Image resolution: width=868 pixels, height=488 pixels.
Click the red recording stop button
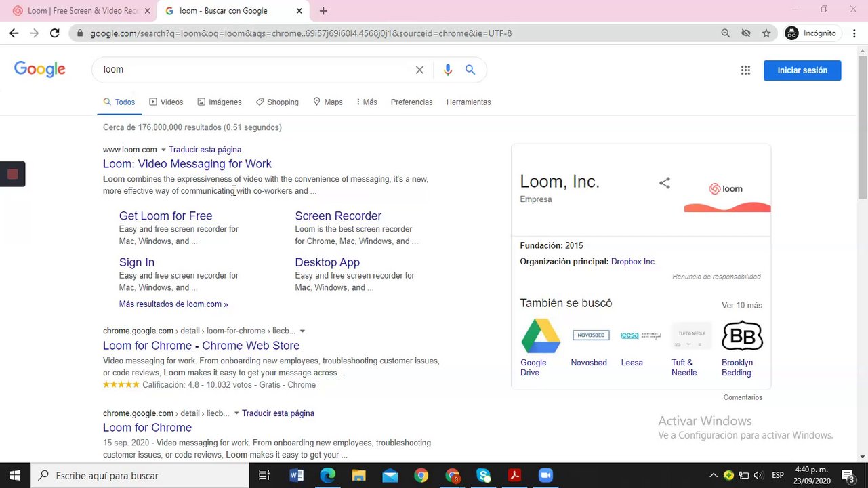coord(12,174)
